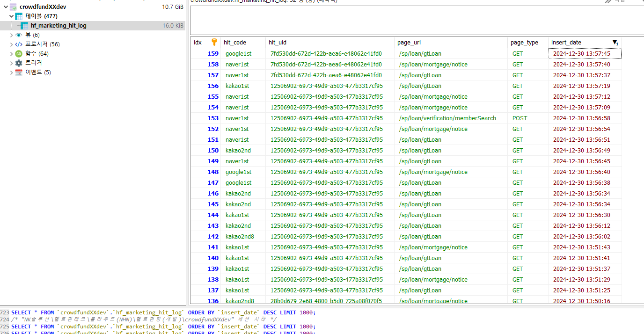Click the idx cell 154
The width and height of the screenshot is (644, 334).
(205, 108)
